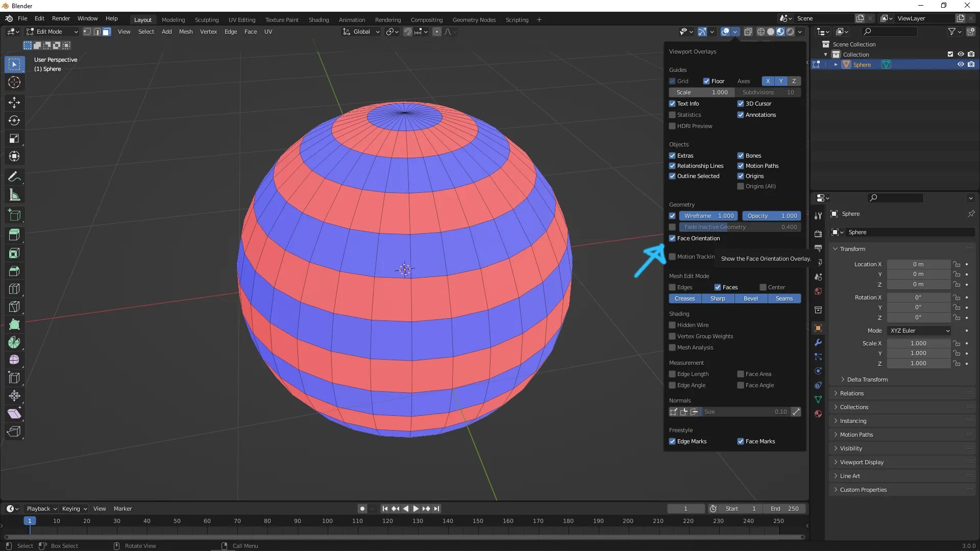Switch to face select mode icon
The height and width of the screenshot is (551, 980).
point(106,32)
